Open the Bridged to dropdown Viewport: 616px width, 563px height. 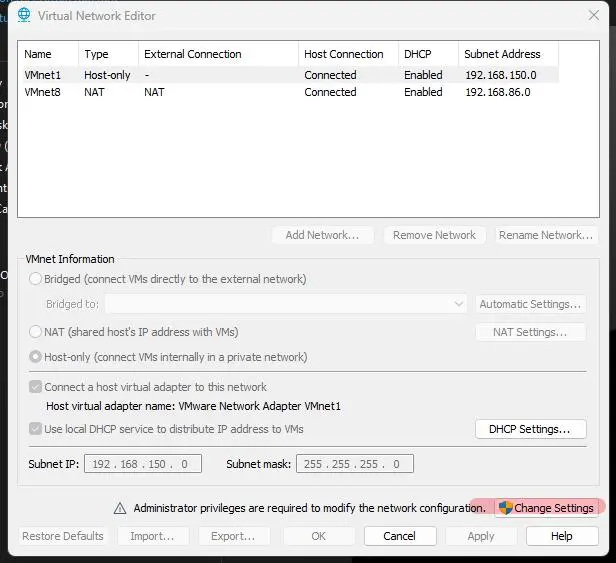(286, 304)
